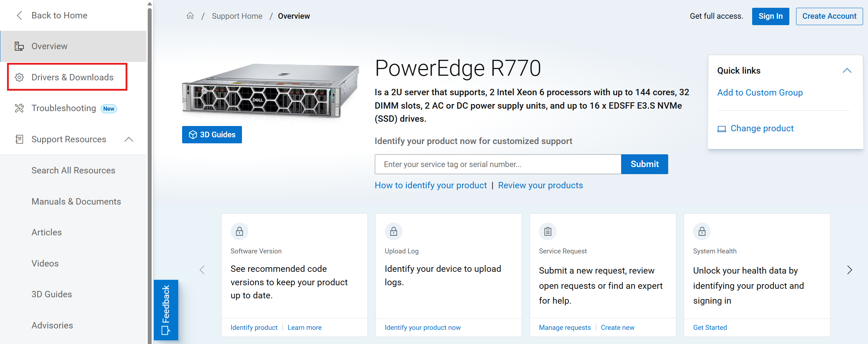Open the Change product link

click(x=762, y=128)
